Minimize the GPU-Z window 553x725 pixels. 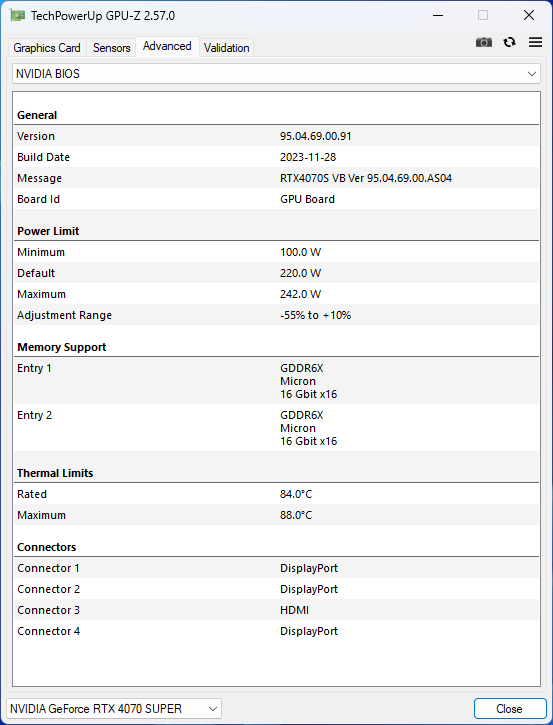pyautogui.click(x=438, y=15)
